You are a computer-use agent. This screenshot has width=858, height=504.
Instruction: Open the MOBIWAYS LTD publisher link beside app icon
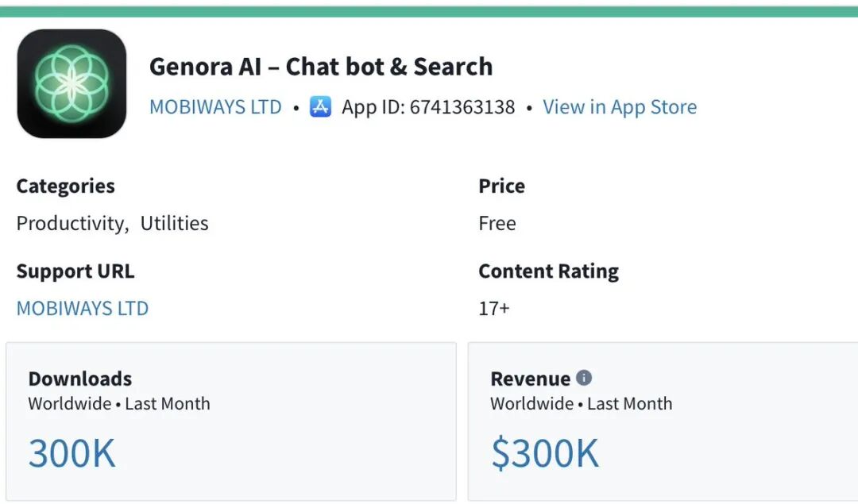(215, 107)
